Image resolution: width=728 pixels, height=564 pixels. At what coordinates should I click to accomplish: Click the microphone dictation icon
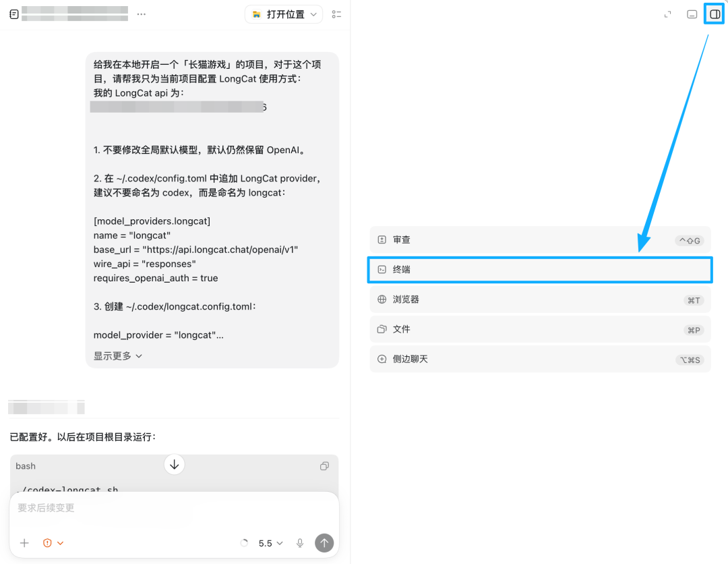click(x=300, y=543)
